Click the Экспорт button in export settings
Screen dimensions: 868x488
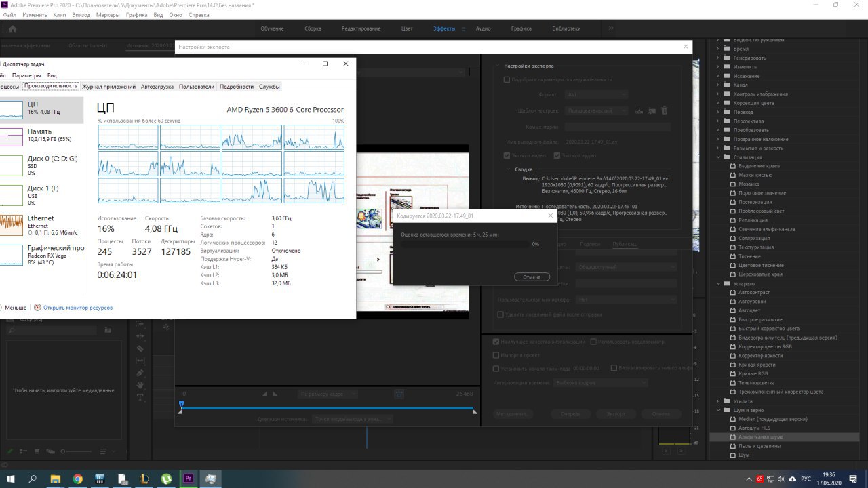point(616,413)
